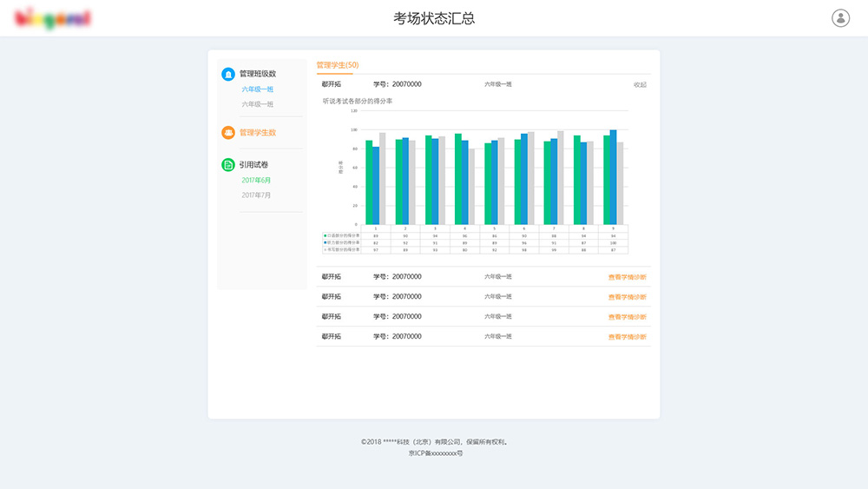Open the 引用试卷 sidebar section
The width and height of the screenshot is (868, 489).
tap(253, 164)
